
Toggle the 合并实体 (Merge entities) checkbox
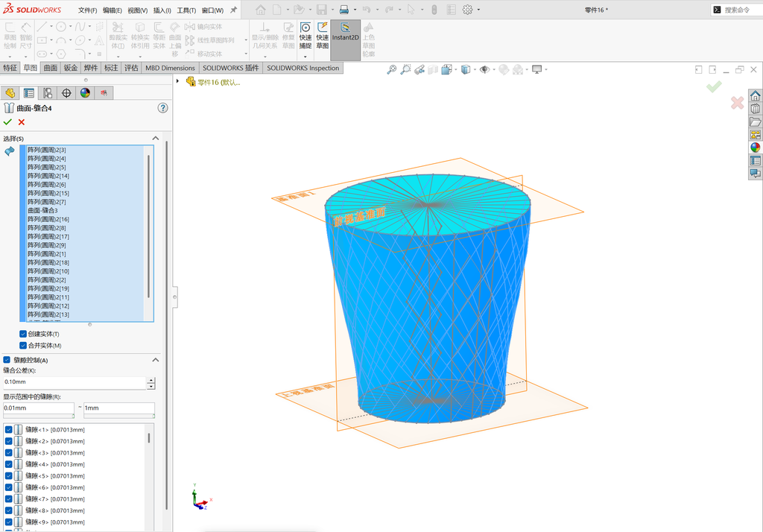(23, 346)
